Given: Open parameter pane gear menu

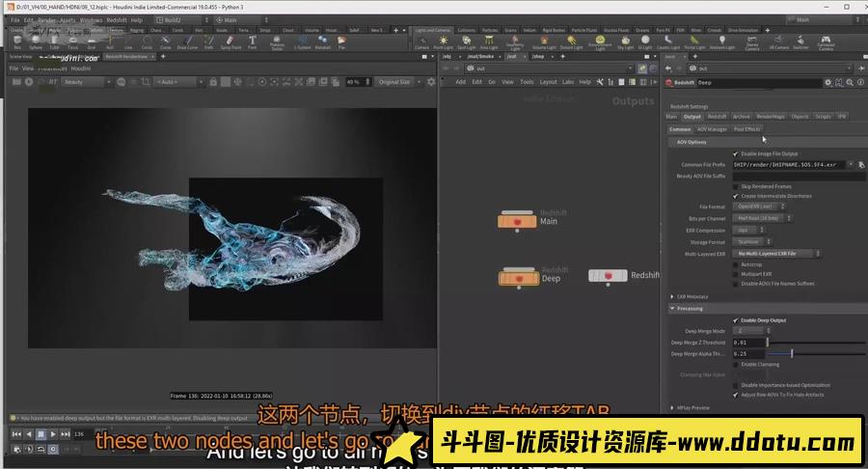Looking at the screenshot, I should (x=827, y=82).
